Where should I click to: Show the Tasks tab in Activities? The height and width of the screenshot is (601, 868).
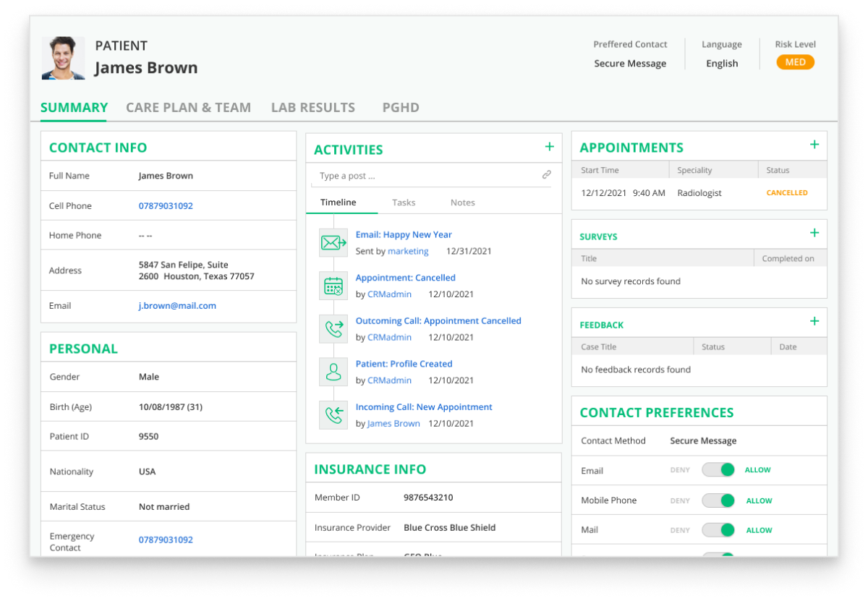[x=404, y=203]
